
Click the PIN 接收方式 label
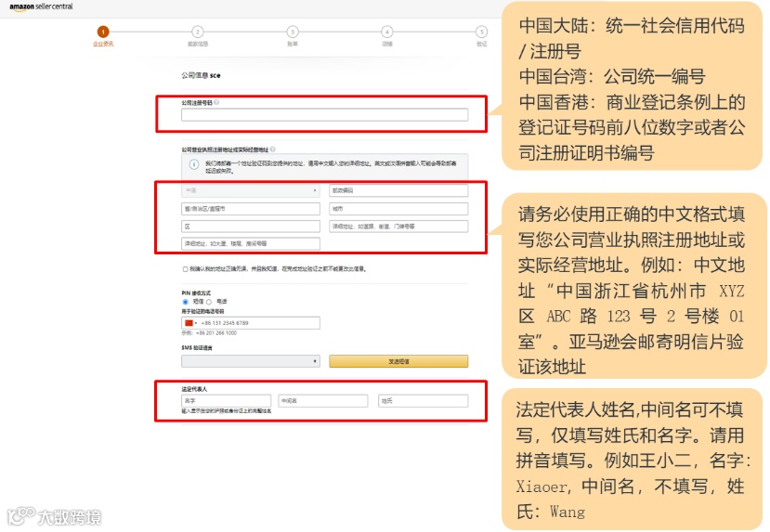click(196, 293)
